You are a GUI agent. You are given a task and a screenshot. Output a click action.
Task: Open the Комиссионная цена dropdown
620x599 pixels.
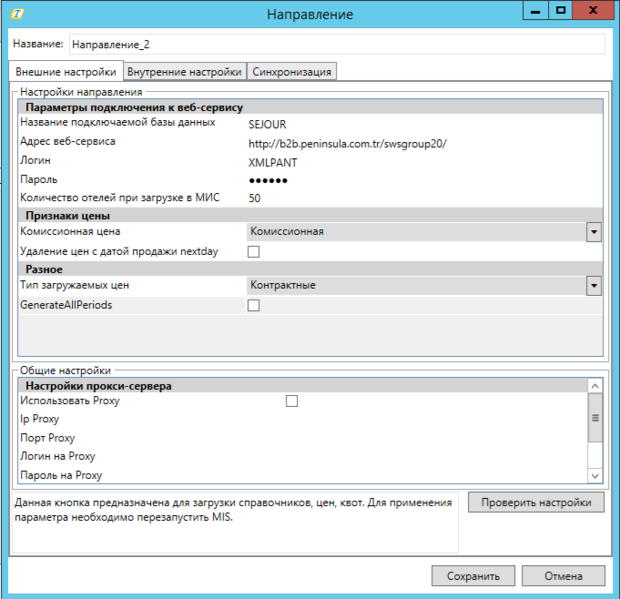[594, 232]
